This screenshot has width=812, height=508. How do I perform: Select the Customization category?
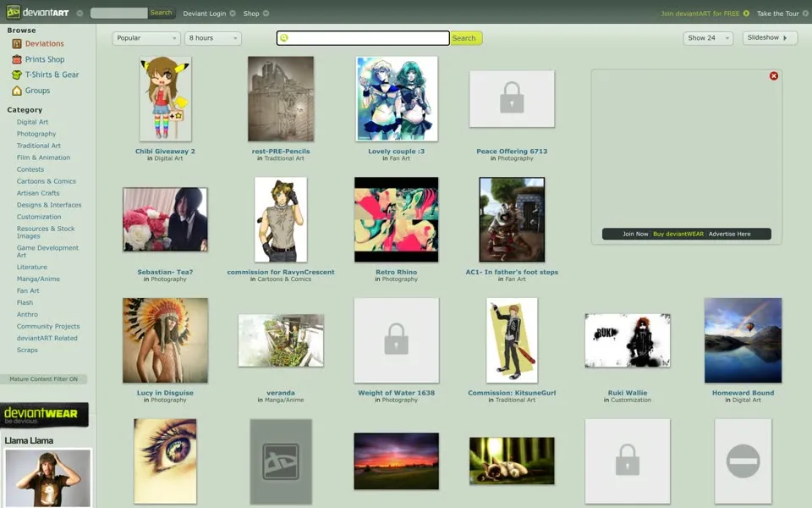(39, 218)
